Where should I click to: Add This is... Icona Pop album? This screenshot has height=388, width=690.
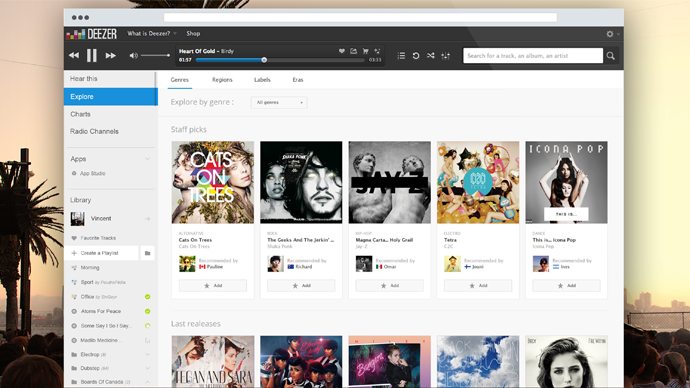(566, 286)
